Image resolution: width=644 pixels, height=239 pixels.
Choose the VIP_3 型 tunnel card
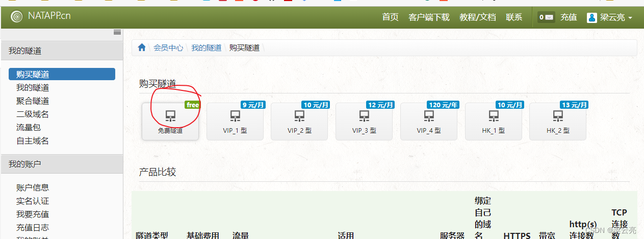point(364,122)
